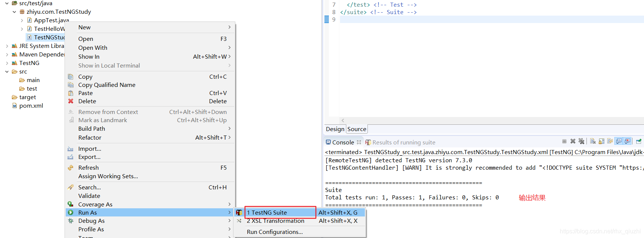Click the TestNG Suite icon in submenu
The image size is (644, 238).
239,212
